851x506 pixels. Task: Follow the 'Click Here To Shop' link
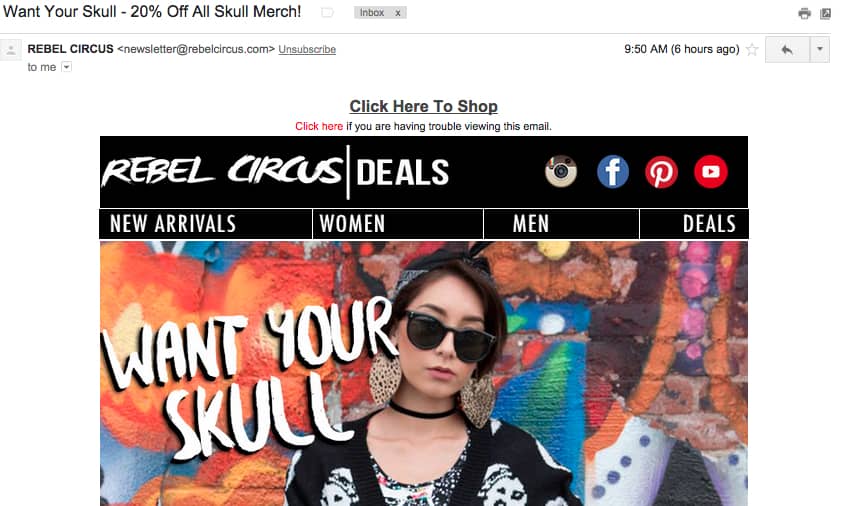(x=423, y=106)
